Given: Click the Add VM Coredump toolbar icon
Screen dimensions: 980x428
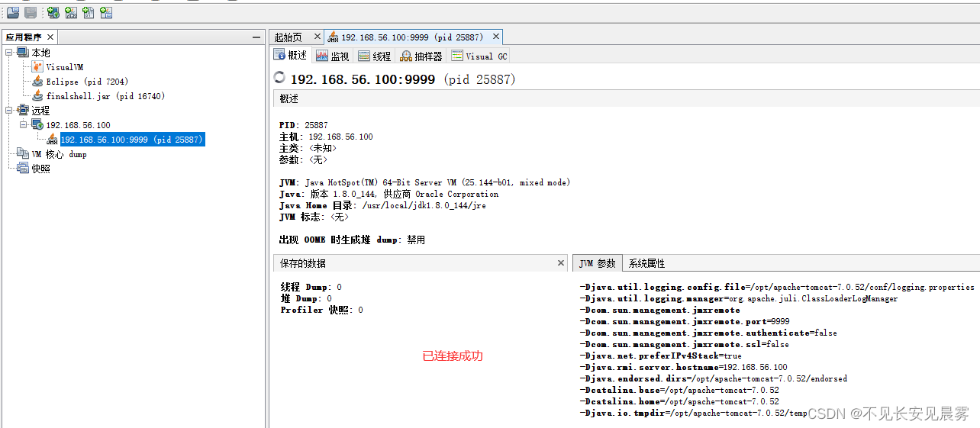Looking at the screenshot, I should click(89, 12).
